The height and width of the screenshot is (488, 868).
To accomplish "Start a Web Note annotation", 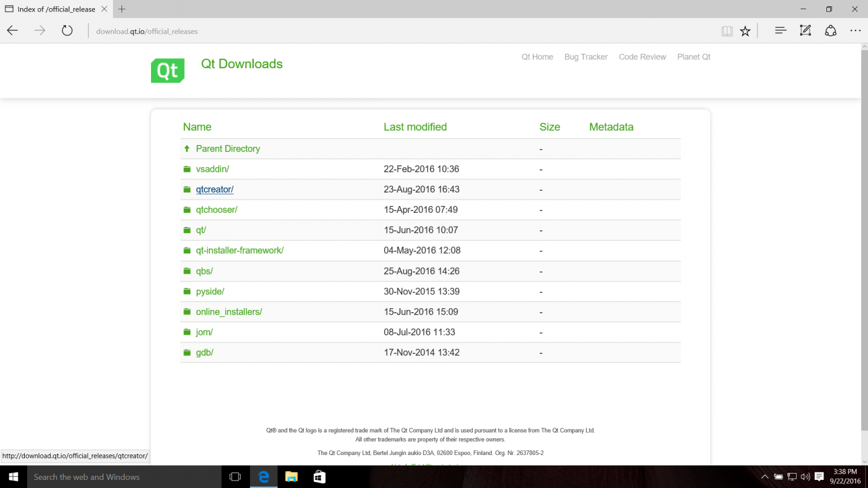I will click(805, 31).
